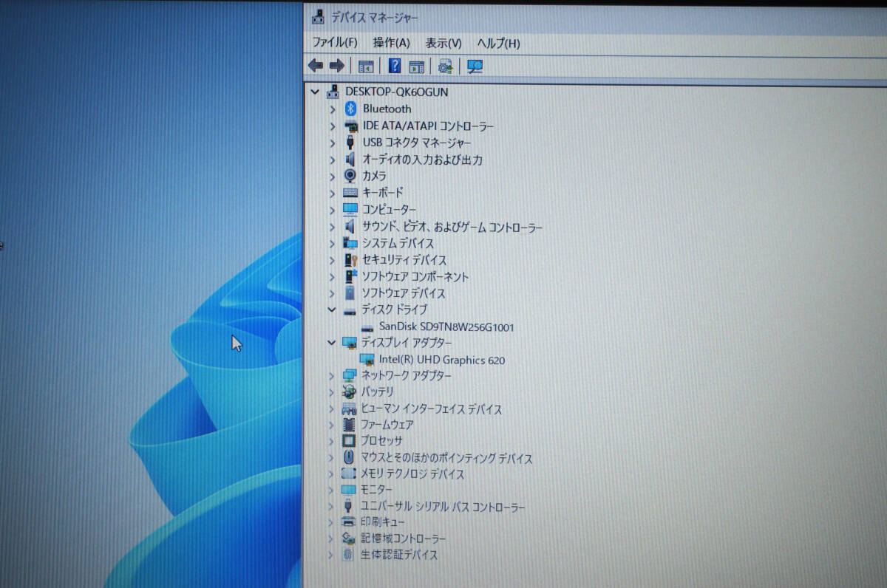Select the 記憶域コントローラー label

[x=403, y=538]
